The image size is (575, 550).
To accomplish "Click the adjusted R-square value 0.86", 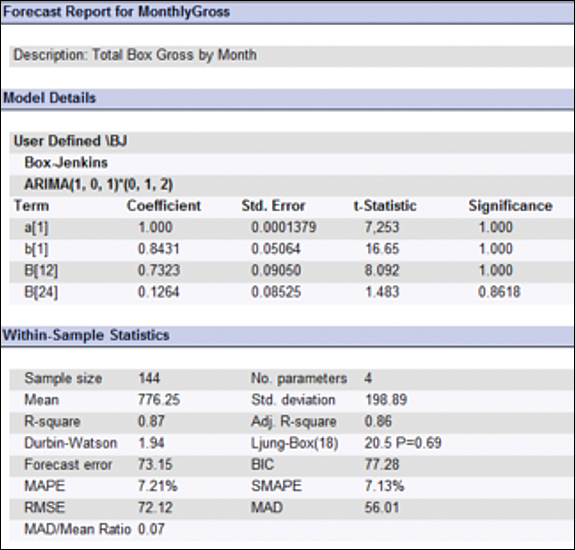I will (378, 421).
